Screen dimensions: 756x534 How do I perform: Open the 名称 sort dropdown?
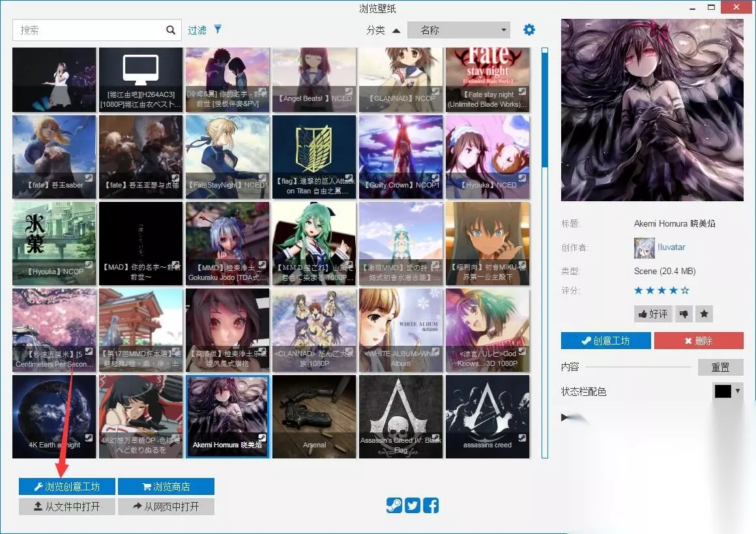point(459,30)
